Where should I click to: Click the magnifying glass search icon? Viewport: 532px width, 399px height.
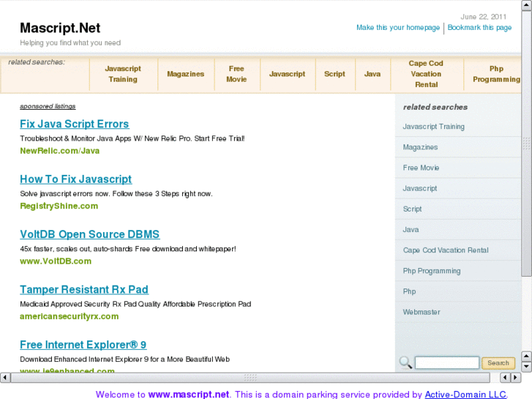[x=405, y=362]
